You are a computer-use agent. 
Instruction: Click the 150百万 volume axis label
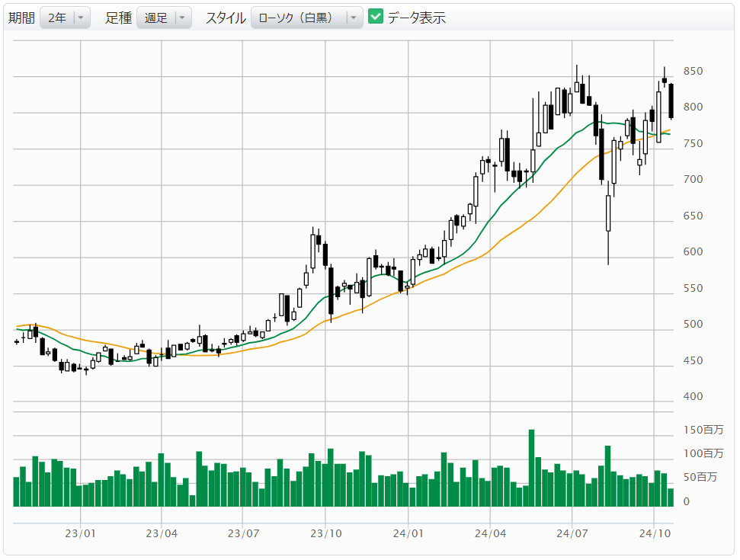[703, 430]
